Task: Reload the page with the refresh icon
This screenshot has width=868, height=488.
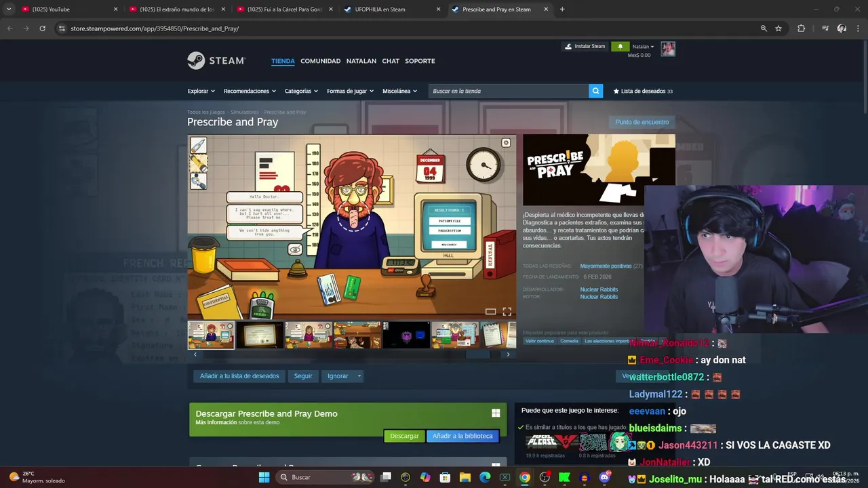Action: 42,28
